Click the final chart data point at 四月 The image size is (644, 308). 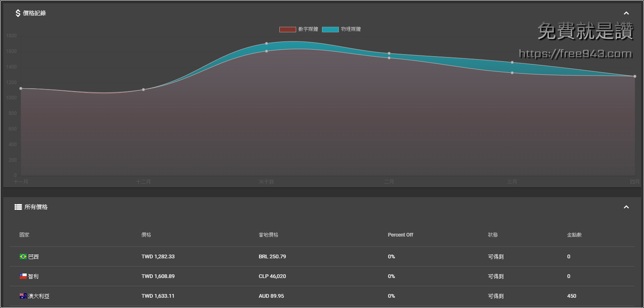point(635,76)
